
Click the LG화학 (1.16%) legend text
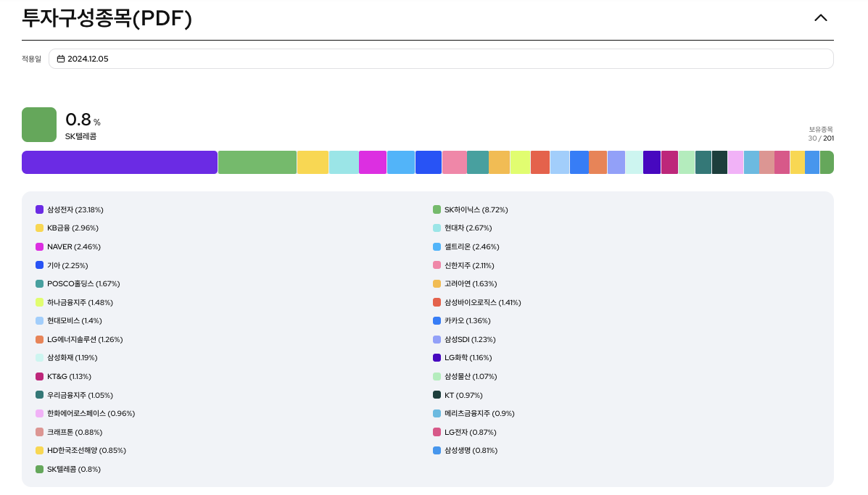click(x=468, y=358)
